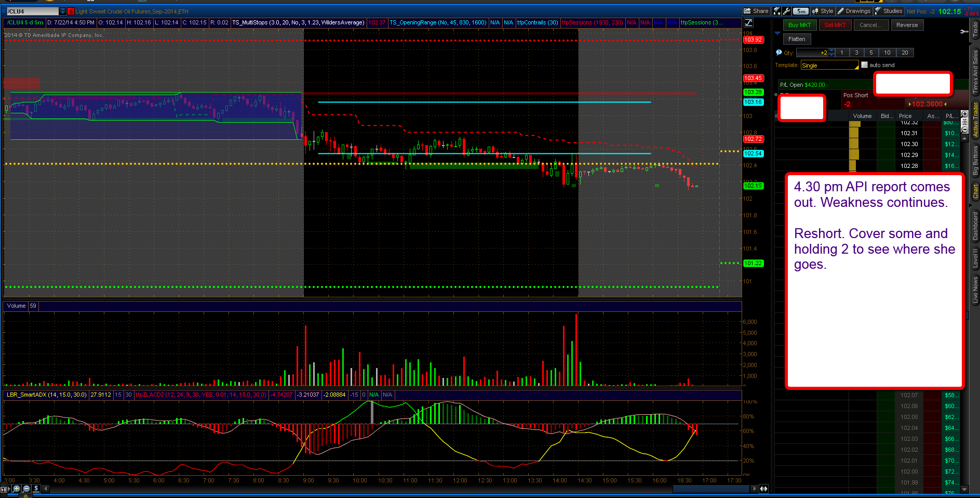Click the Buy MKT button
The width and height of the screenshot is (980, 498).
[x=800, y=25]
